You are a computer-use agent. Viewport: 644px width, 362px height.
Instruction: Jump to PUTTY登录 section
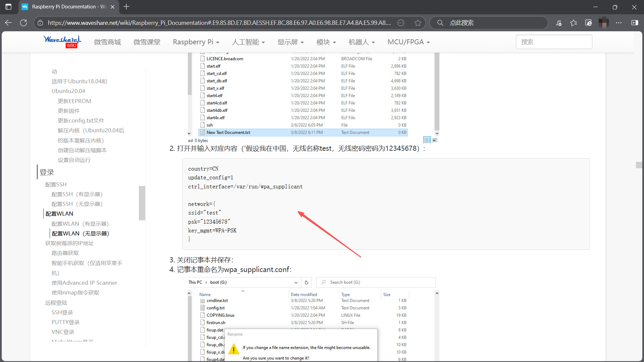[x=65, y=322]
